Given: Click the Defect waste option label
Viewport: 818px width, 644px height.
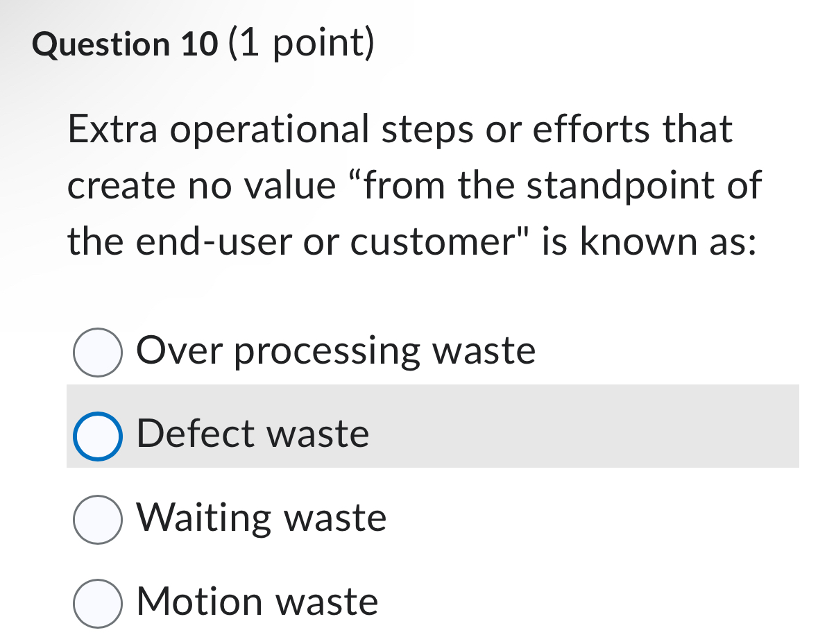Looking at the screenshot, I should pyautogui.click(x=252, y=434).
